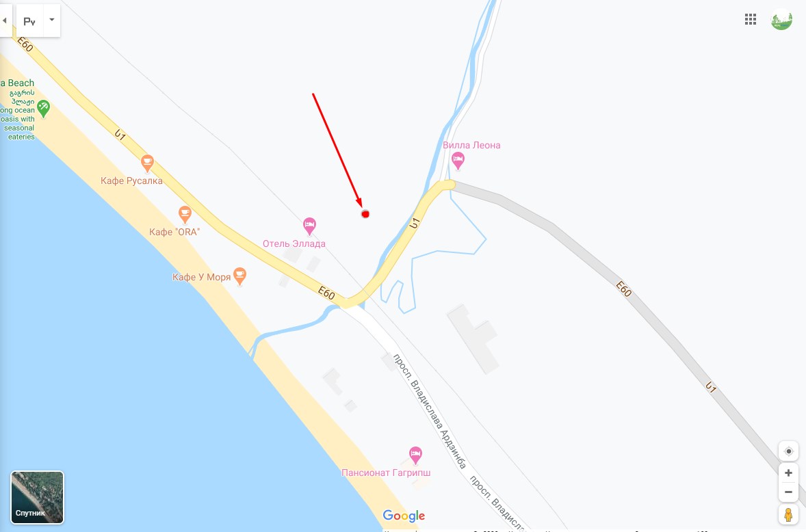The width and height of the screenshot is (806, 532).
Task: Click the Отель Эллада text label
Action: point(294,243)
